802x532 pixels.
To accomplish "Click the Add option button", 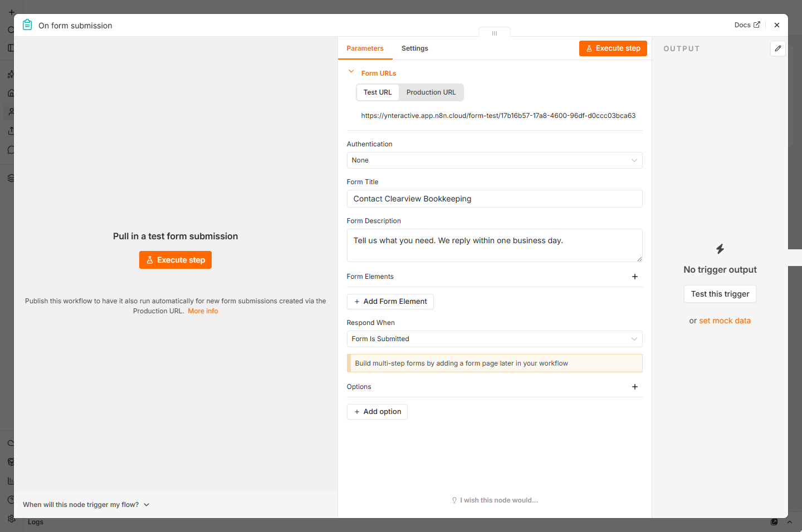I will 378,412.
